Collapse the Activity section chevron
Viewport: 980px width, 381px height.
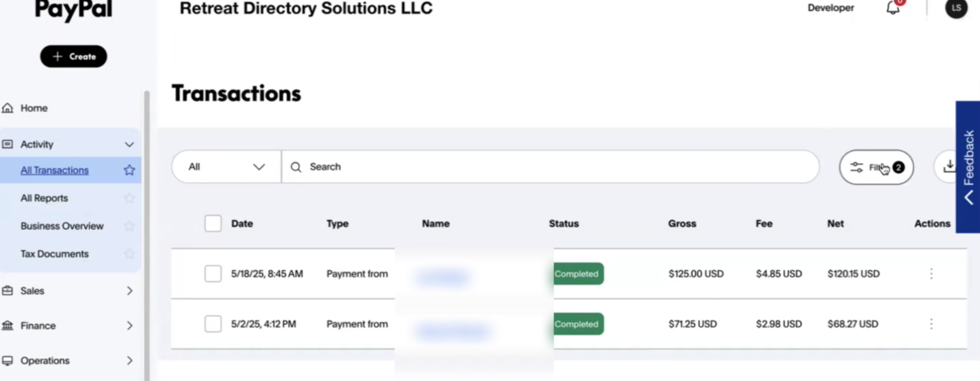(129, 144)
